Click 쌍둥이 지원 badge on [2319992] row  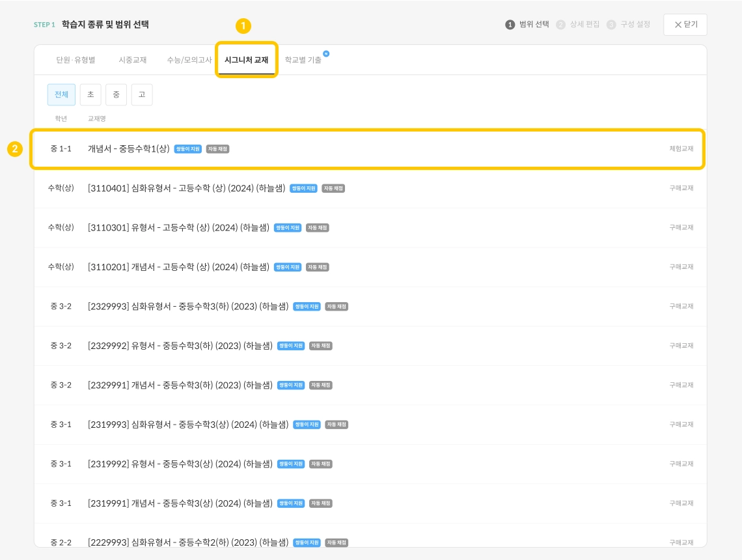(x=290, y=464)
